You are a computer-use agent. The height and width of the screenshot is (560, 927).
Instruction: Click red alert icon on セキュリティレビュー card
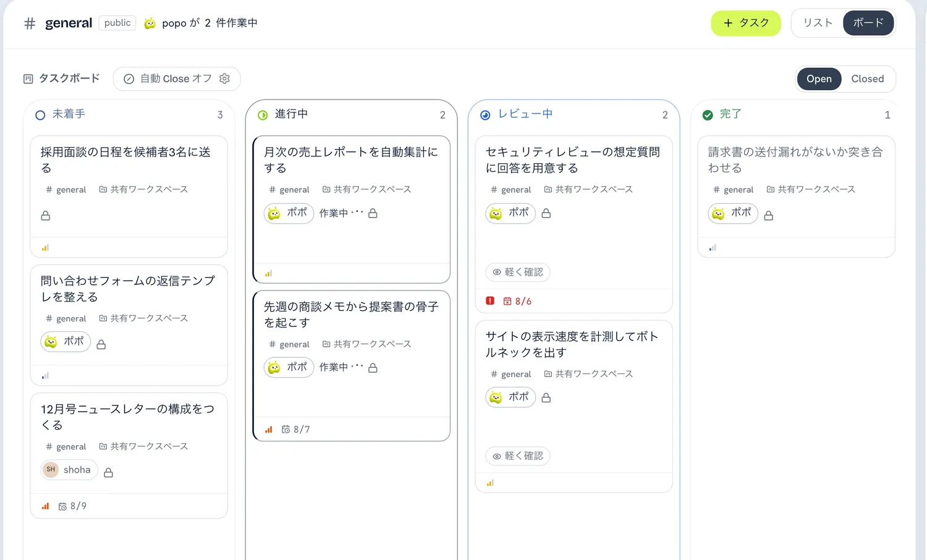(x=490, y=301)
